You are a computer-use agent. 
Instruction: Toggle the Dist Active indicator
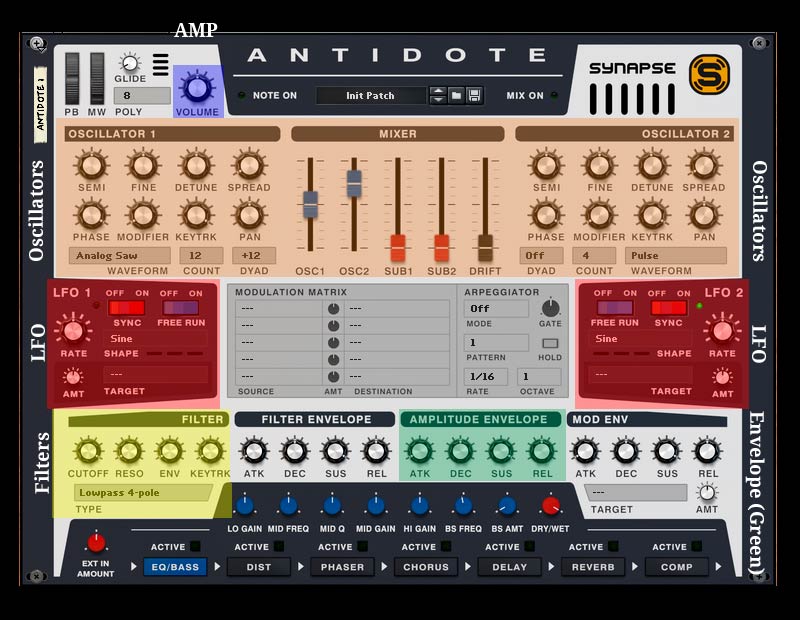coord(279,547)
